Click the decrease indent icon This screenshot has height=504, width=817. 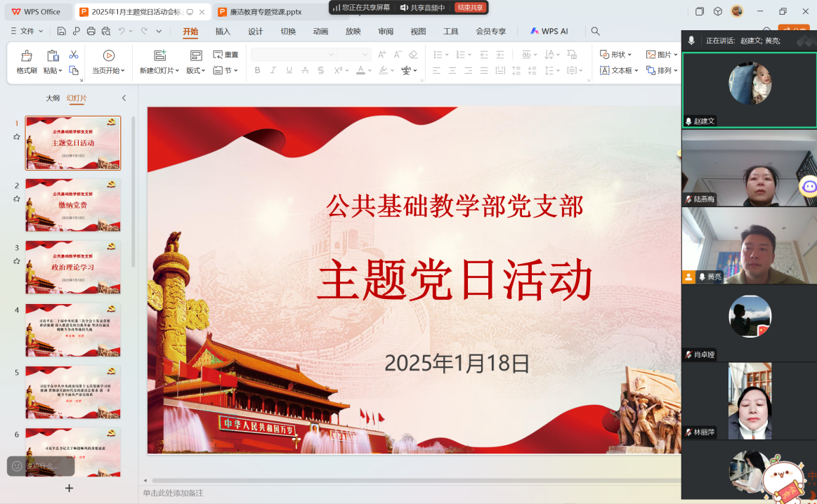pos(484,55)
